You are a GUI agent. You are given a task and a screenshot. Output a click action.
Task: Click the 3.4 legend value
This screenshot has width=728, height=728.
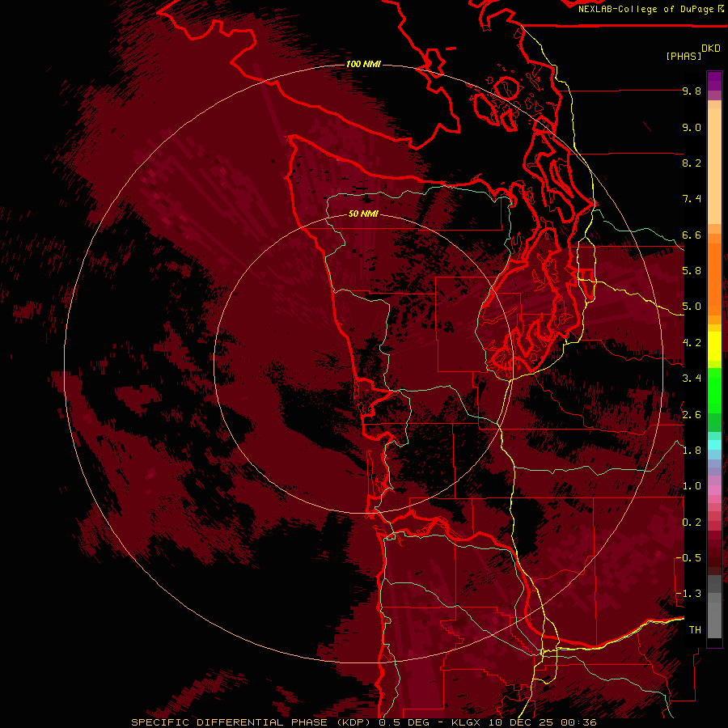[x=692, y=379]
